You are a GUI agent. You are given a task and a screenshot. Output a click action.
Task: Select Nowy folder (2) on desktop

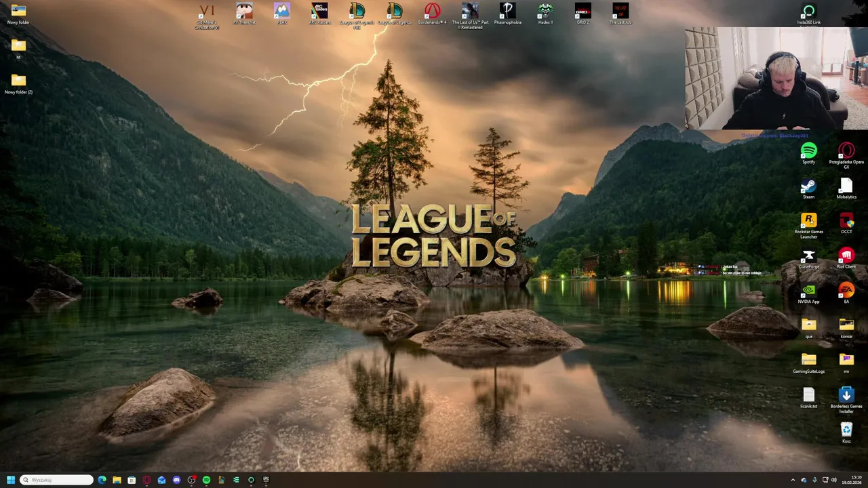[18, 84]
